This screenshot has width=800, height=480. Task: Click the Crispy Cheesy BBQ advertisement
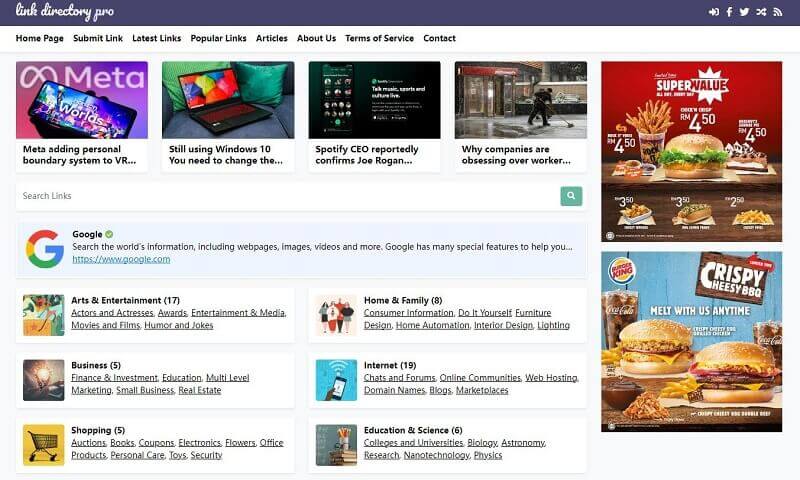click(691, 342)
